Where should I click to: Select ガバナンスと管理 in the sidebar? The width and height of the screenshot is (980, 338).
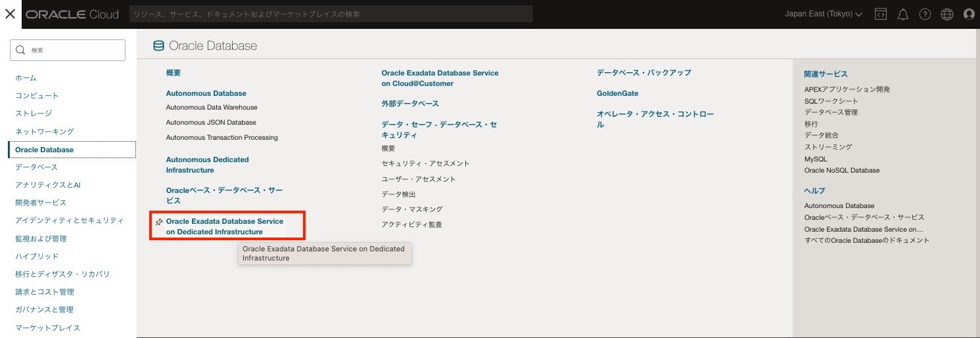coord(44,309)
